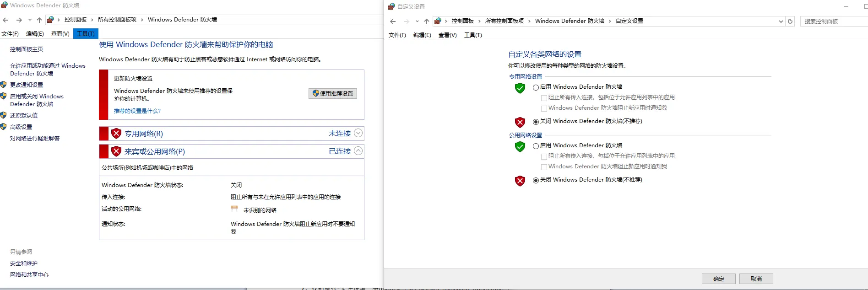Select 启用 Windows Defender 防火墙 under 专用网络设置

pyautogui.click(x=536, y=87)
